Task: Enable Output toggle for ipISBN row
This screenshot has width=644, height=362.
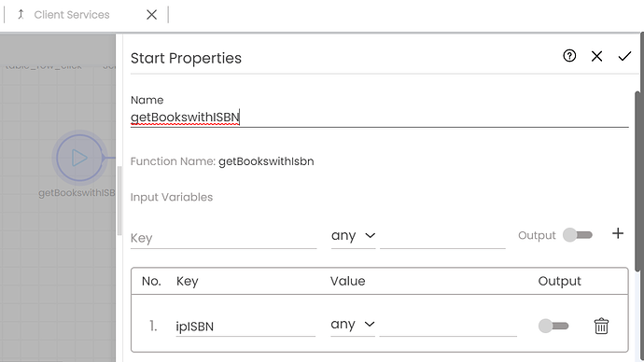Action: pos(553,326)
